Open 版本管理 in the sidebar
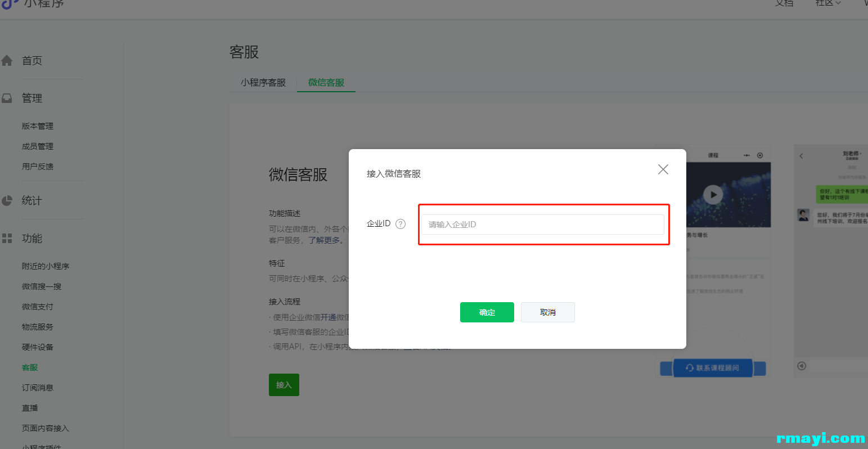 click(x=38, y=126)
